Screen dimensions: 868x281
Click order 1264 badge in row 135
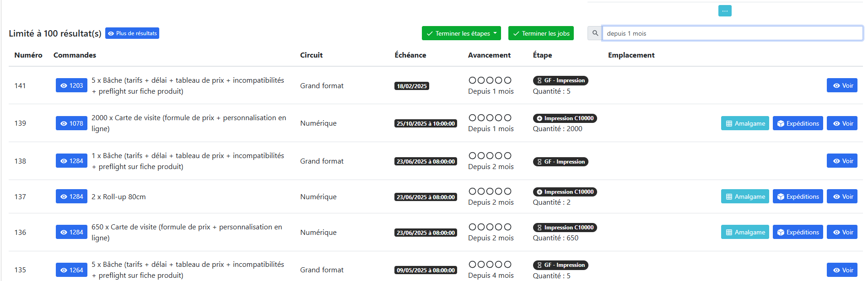coord(71,270)
